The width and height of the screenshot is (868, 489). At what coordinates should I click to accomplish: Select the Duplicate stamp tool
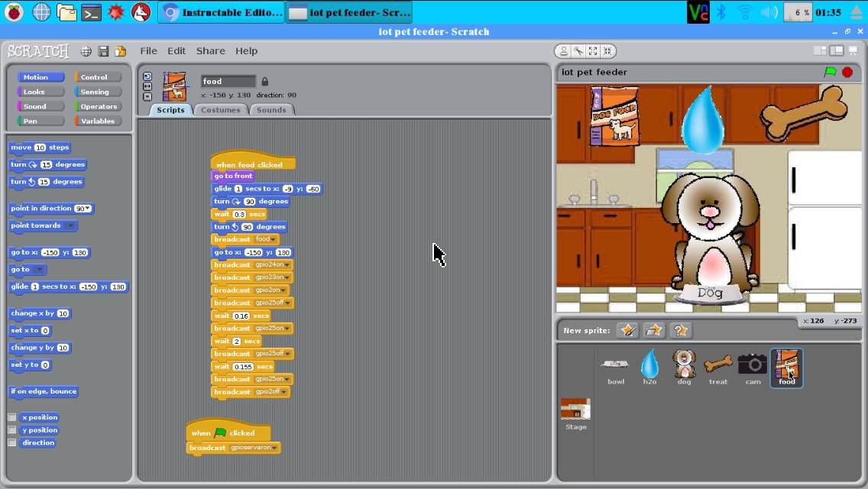coord(564,51)
